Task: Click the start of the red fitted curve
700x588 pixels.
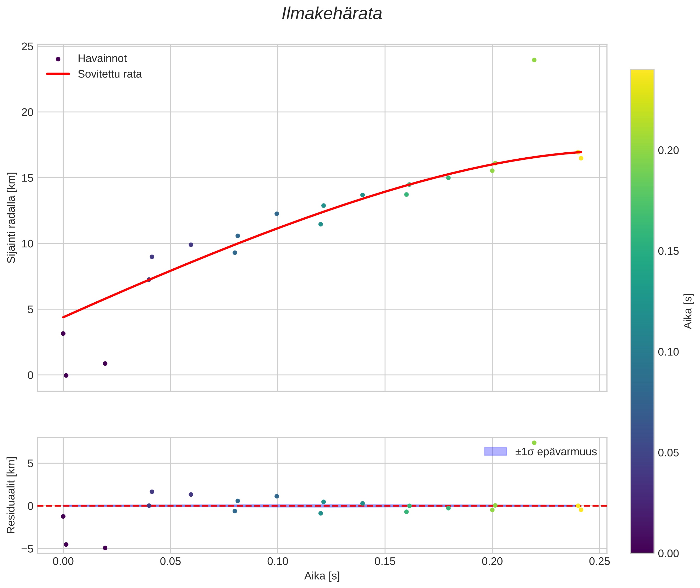Action: click(63, 317)
